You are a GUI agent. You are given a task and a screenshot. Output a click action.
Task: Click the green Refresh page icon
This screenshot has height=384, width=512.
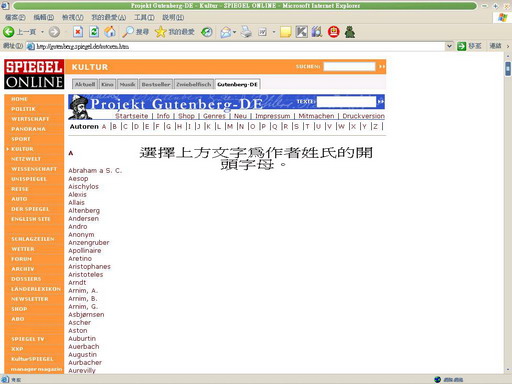94,32
